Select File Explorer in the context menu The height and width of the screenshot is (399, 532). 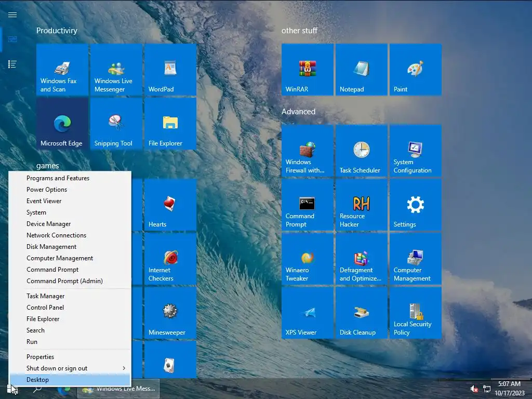point(70,319)
